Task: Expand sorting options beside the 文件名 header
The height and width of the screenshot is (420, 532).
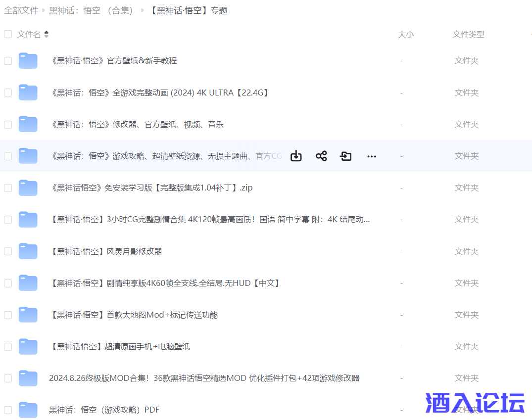Action: (46, 34)
